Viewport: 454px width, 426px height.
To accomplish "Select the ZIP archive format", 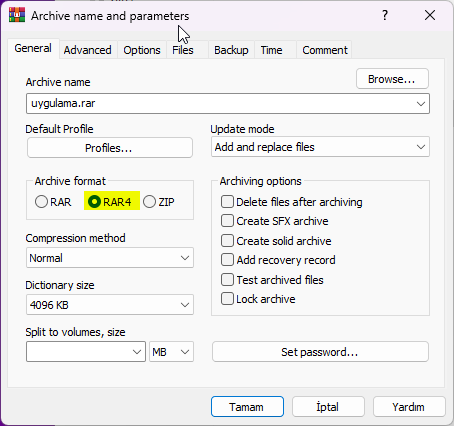I will click(x=149, y=202).
